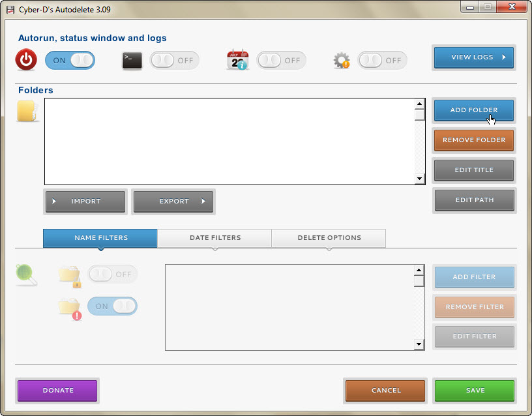Click the Edit Path button

pyautogui.click(x=475, y=200)
